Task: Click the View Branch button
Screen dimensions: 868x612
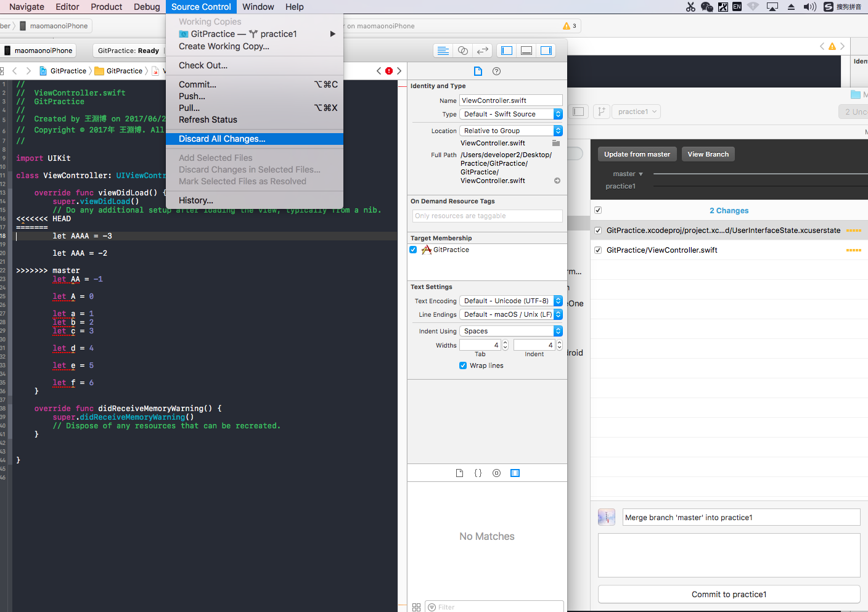Action: (x=708, y=154)
